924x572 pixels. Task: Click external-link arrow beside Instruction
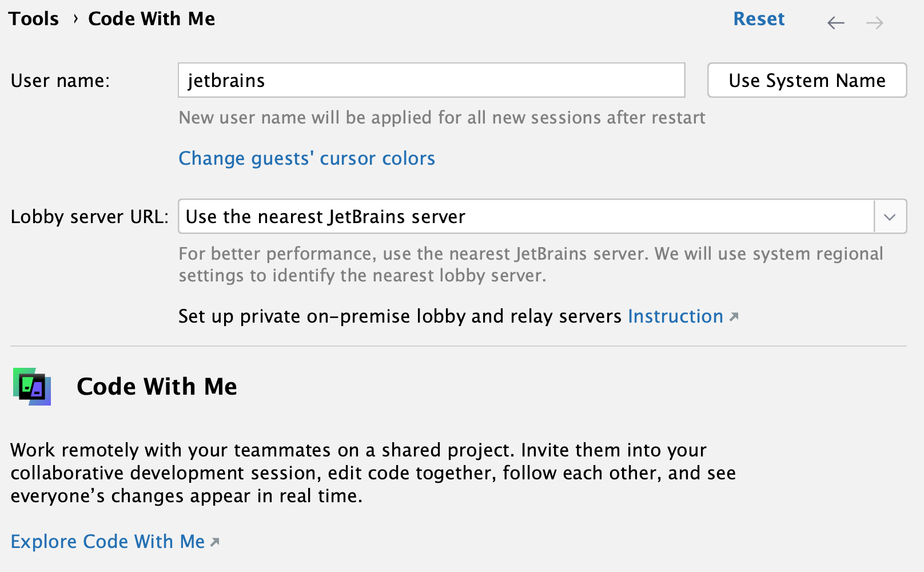pyautogui.click(x=734, y=317)
